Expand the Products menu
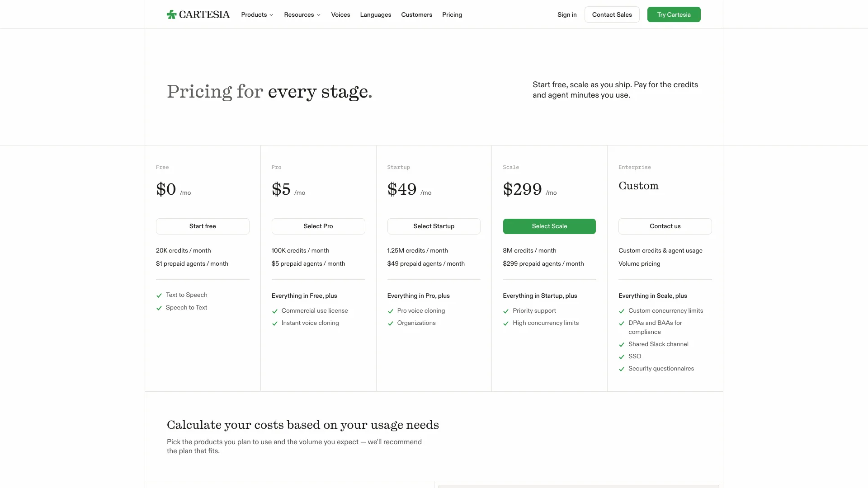Viewport: 868px width, 488px height. (x=257, y=14)
